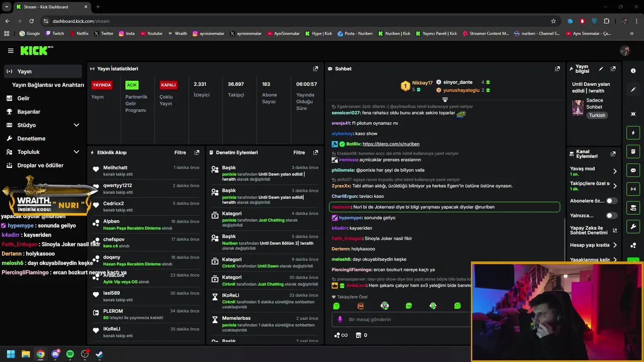Open Takipçilere özel settings chevron

pos(615,186)
